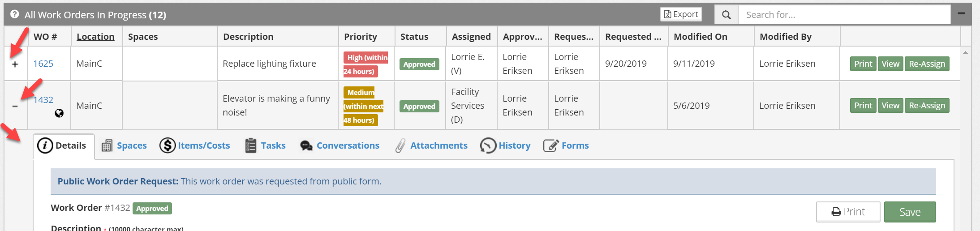Export the work orders list
The height and width of the screenshot is (231, 980).
(x=681, y=14)
